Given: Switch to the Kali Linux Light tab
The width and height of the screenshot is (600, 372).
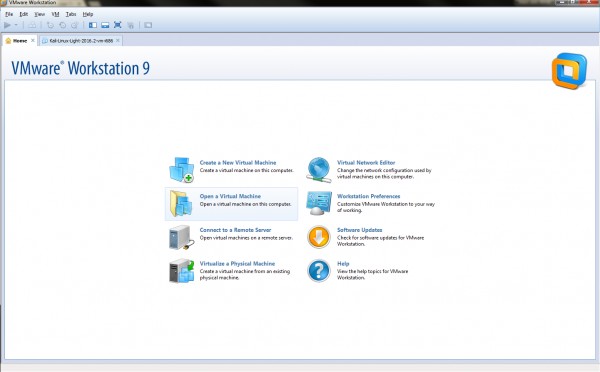Looking at the screenshot, I should (81, 41).
